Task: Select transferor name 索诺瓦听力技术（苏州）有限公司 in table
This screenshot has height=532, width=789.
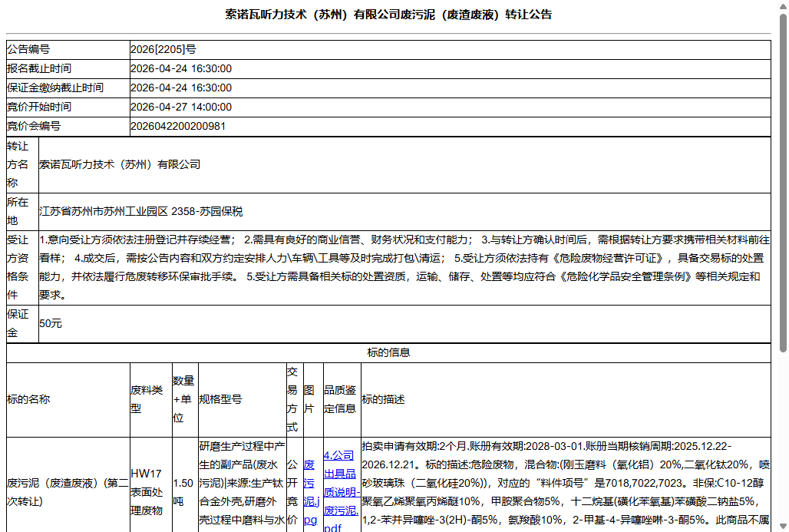Action: click(120, 164)
